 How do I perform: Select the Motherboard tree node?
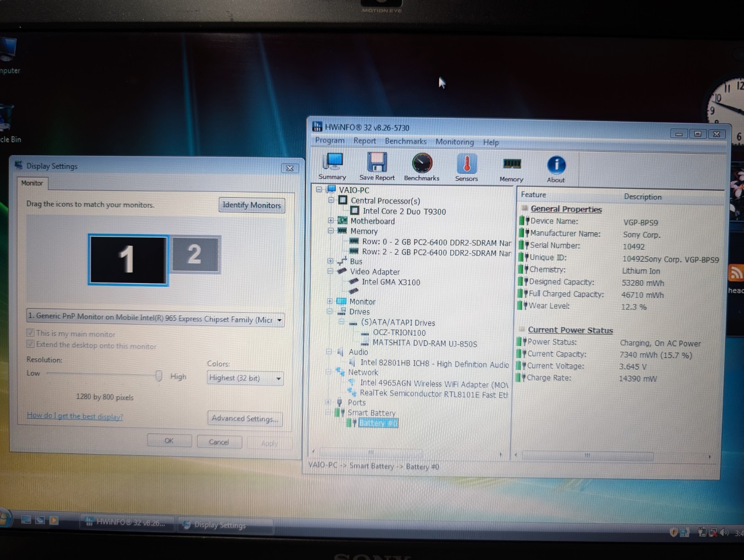(x=372, y=221)
